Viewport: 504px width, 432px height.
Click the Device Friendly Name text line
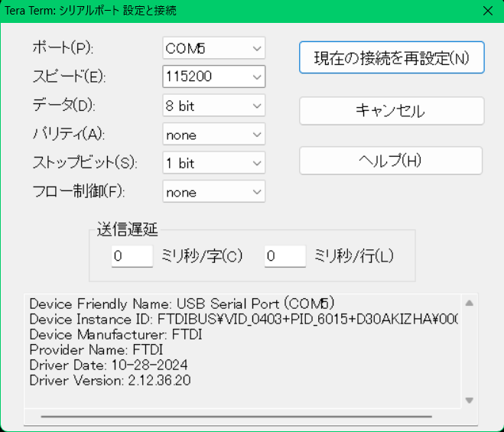[182, 304]
